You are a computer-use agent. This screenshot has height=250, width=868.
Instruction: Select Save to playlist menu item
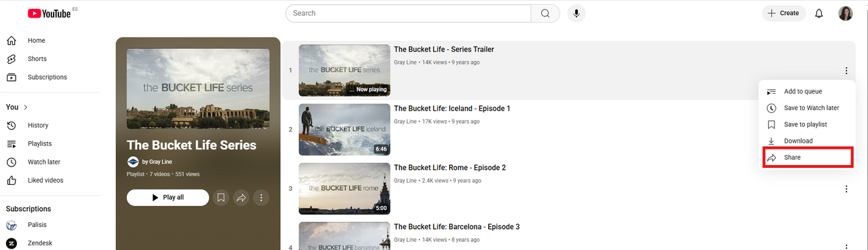click(x=807, y=124)
